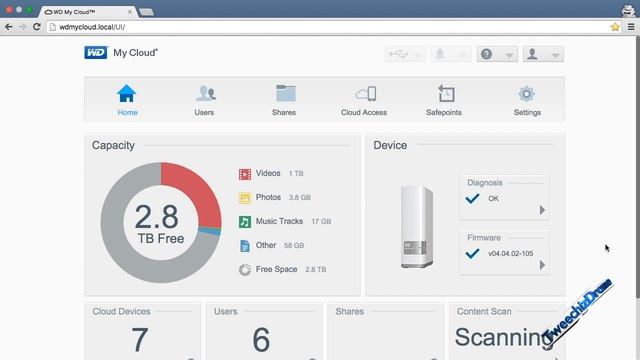Viewport: 640px width, 360px height.
Task: Reload the page
Action: click(x=36, y=27)
